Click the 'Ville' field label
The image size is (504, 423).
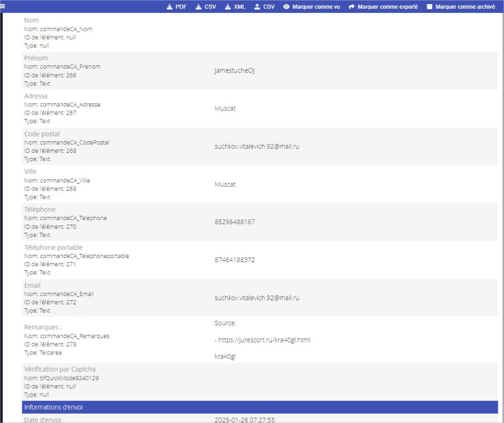click(30, 172)
